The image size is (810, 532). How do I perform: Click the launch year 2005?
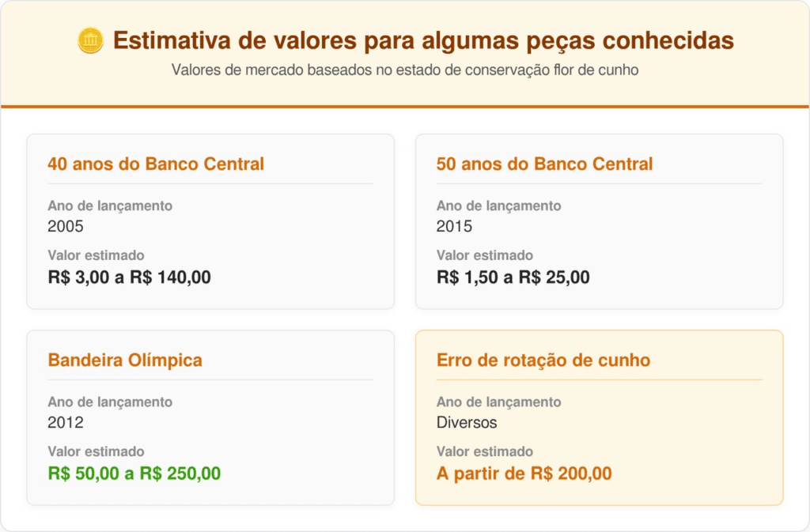66,227
